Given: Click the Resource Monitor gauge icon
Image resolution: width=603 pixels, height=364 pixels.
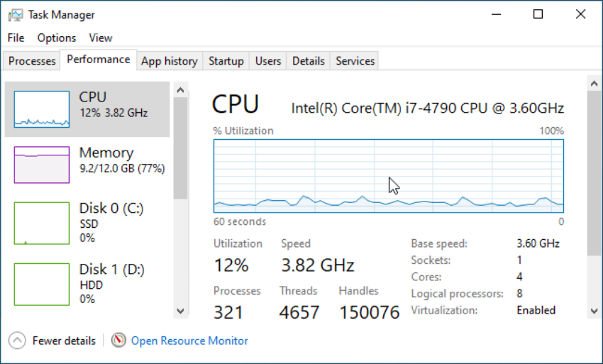Looking at the screenshot, I should coord(119,340).
